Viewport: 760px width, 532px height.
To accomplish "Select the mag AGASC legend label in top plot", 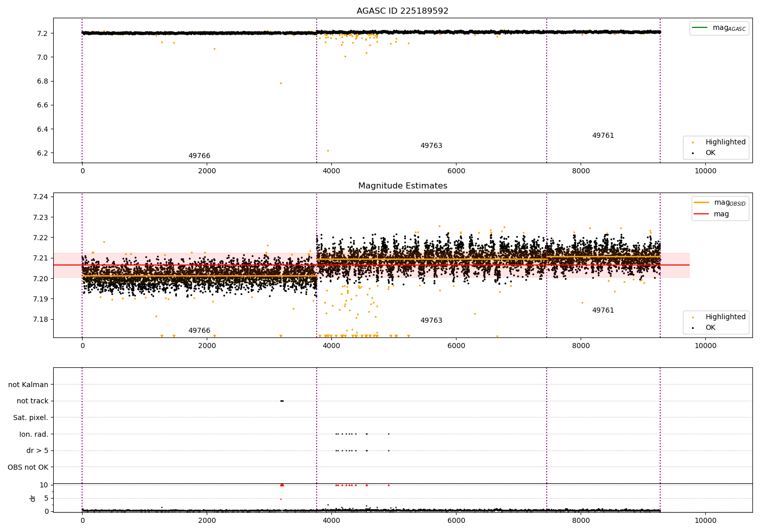I will pos(729,28).
